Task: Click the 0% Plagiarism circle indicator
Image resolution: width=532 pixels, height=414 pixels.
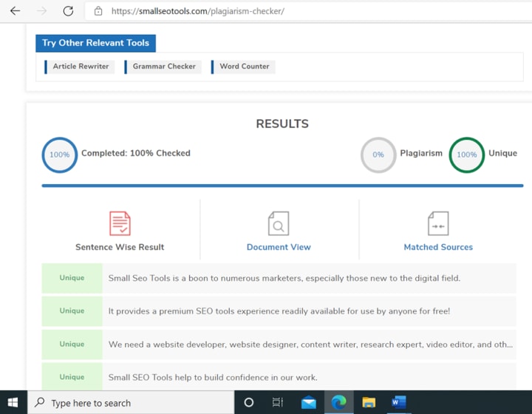Action: (378, 155)
